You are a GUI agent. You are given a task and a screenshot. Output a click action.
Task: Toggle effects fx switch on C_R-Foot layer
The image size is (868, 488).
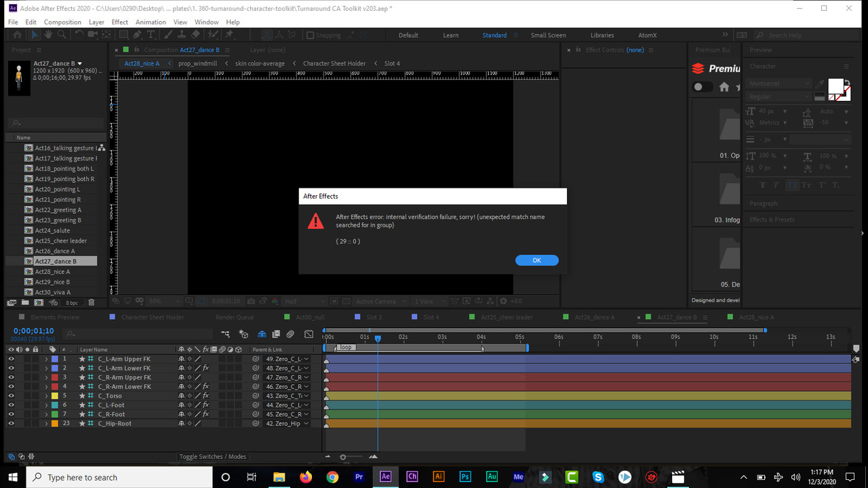coord(205,414)
